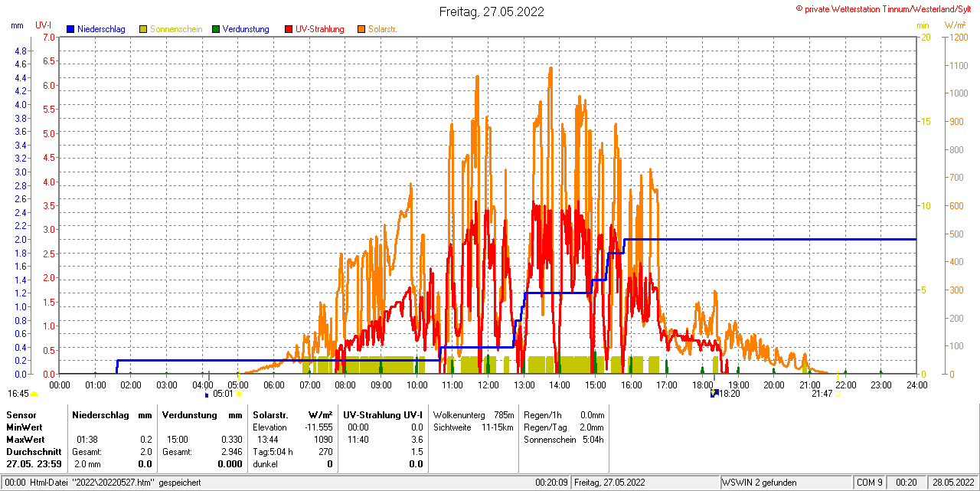This screenshot has height=491, width=980.
Task: Click the red UV-Strahlung legend swatch
Action: click(289, 29)
